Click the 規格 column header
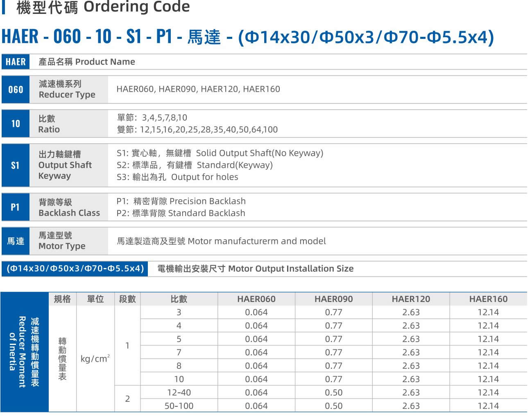Image resolution: width=532 pixels, height=419 pixels. tap(62, 299)
